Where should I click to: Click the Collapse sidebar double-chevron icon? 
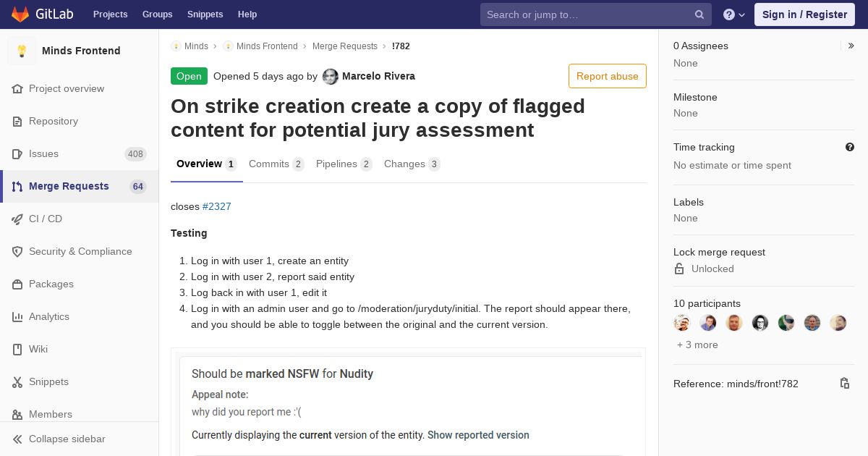pos(17,439)
